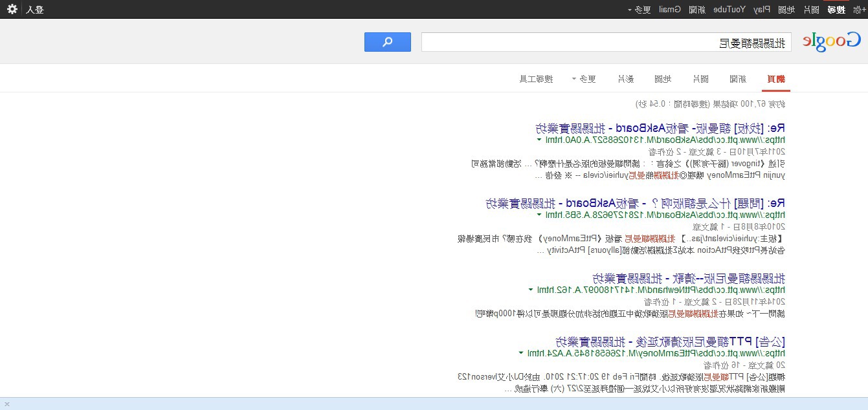Expand the arrow beside URL M.1281279628.A.5B5.html

[x=539, y=215]
